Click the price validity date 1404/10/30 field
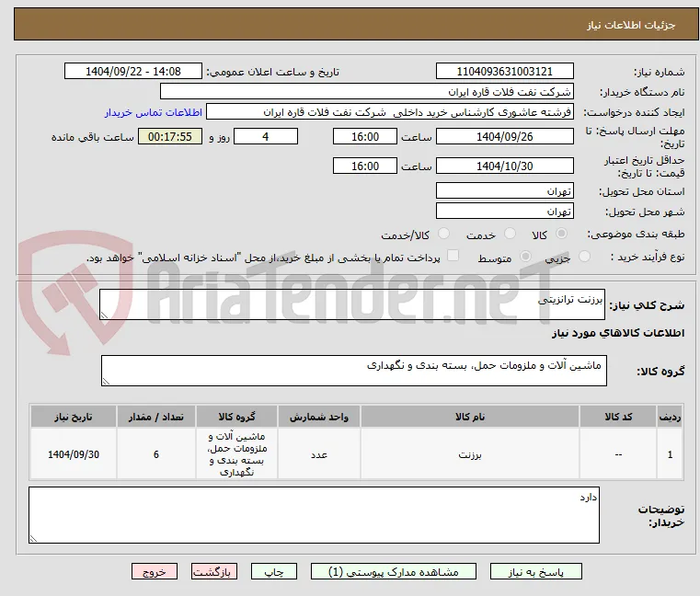 pyautogui.click(x=504, y=166)
